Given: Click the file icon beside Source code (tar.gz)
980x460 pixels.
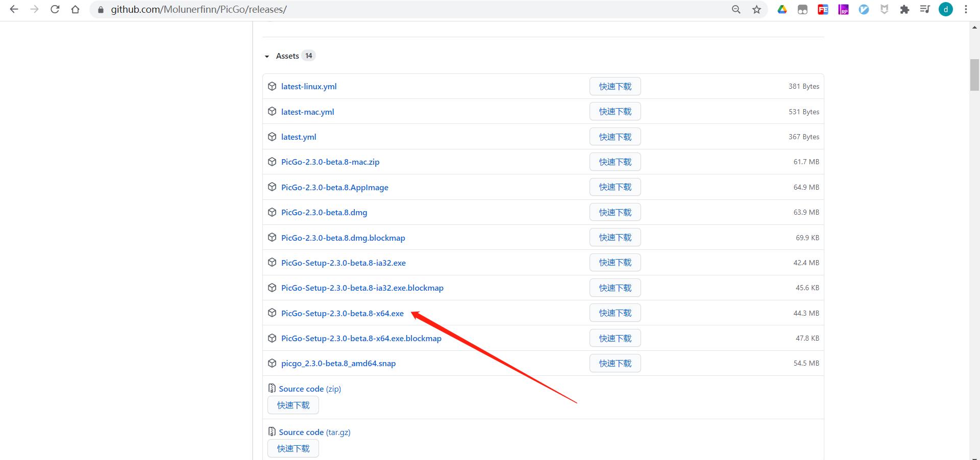Looking at the screenshot, I should click(x=272, y=431).
